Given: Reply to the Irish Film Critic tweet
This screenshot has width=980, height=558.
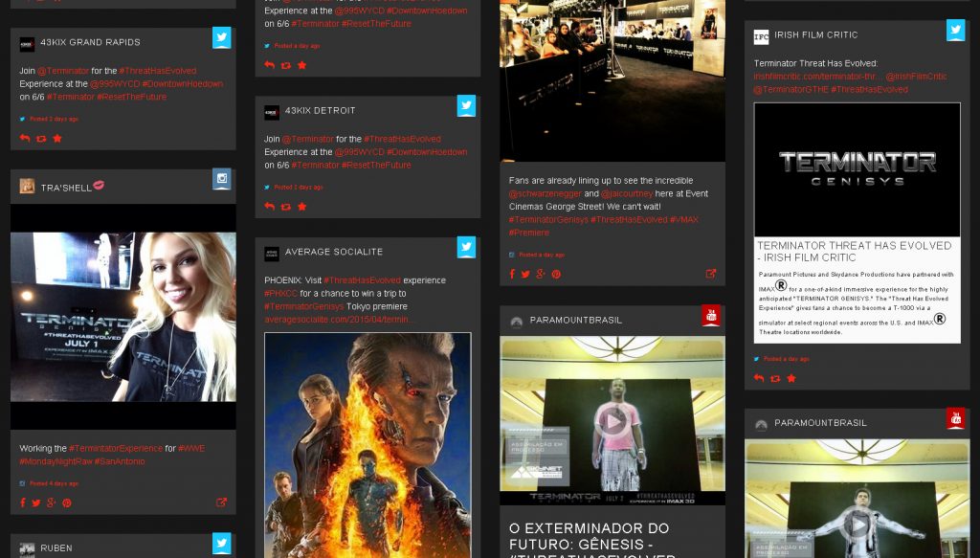Looking at the screenshot, I should click(759, 378).
